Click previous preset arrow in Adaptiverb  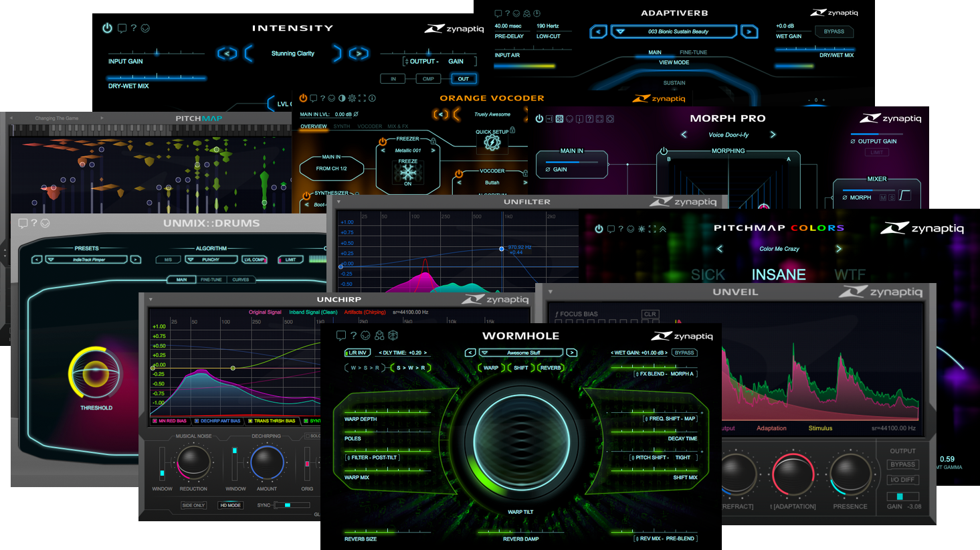click(x=599, y=31)
